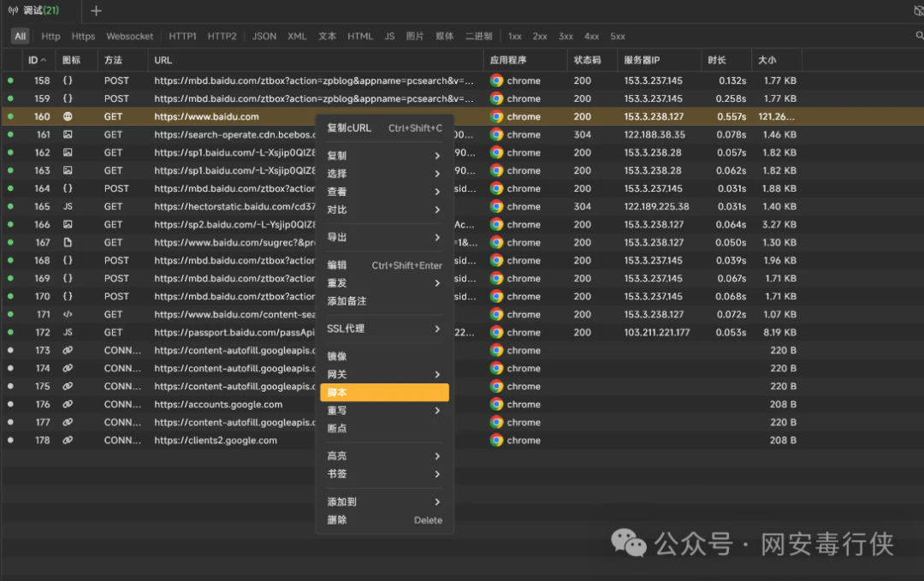Open 添加到 submenu entry
The width and height of the screenshot is (924, 581).
coord(384,502)
